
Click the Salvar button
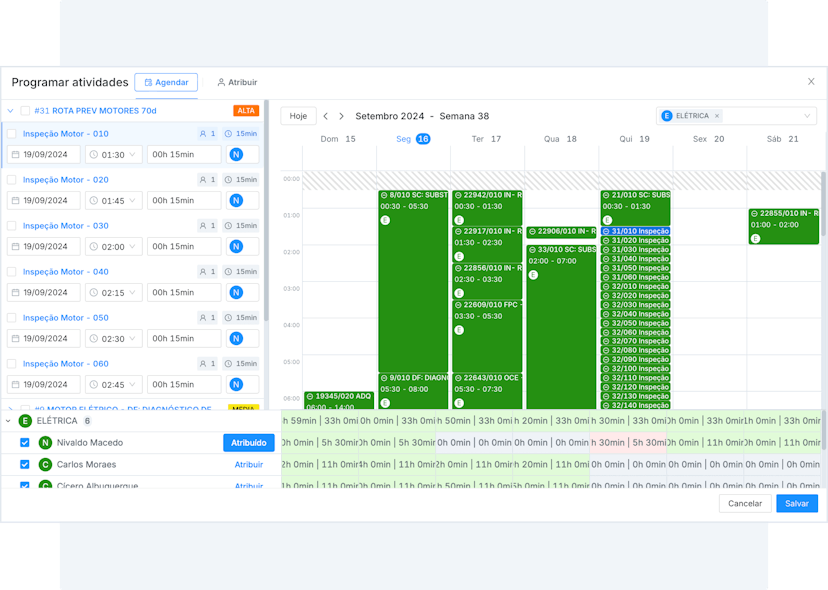click(x=796, y=504)
